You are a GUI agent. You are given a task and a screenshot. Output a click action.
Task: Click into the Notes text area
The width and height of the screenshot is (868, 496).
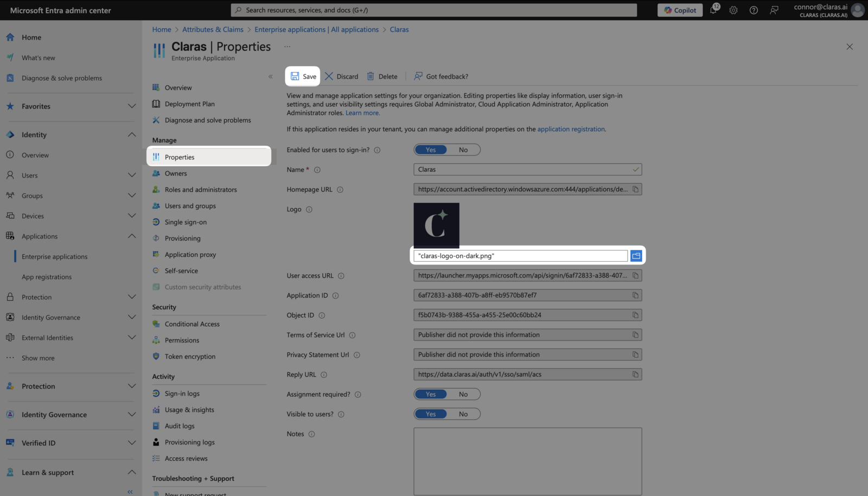coord(527,461)
